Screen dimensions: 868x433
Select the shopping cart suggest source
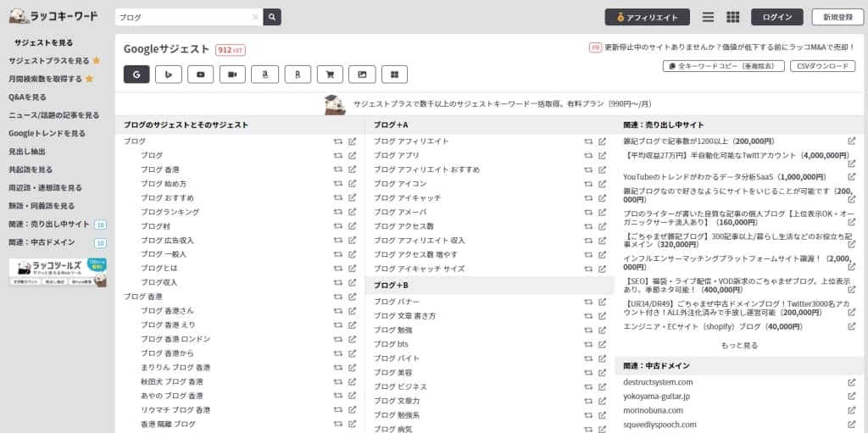(330, 75)
